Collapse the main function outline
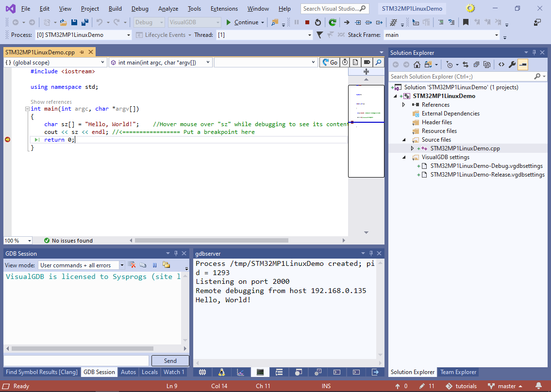Image resolution: width=551 pixels, height=392 pixels. click(27, 109)
